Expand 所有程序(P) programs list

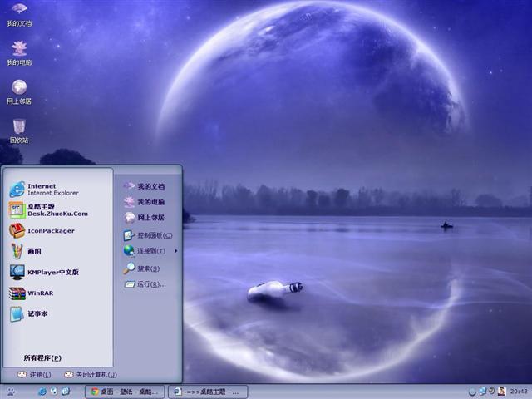[42, 357]
